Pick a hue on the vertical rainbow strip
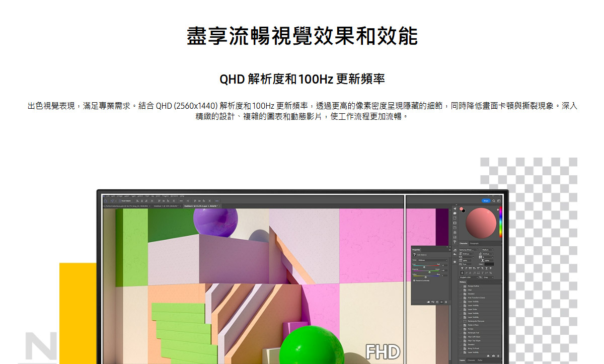The height and width of the screenshot is (364, 604). [x=501, y=222]
